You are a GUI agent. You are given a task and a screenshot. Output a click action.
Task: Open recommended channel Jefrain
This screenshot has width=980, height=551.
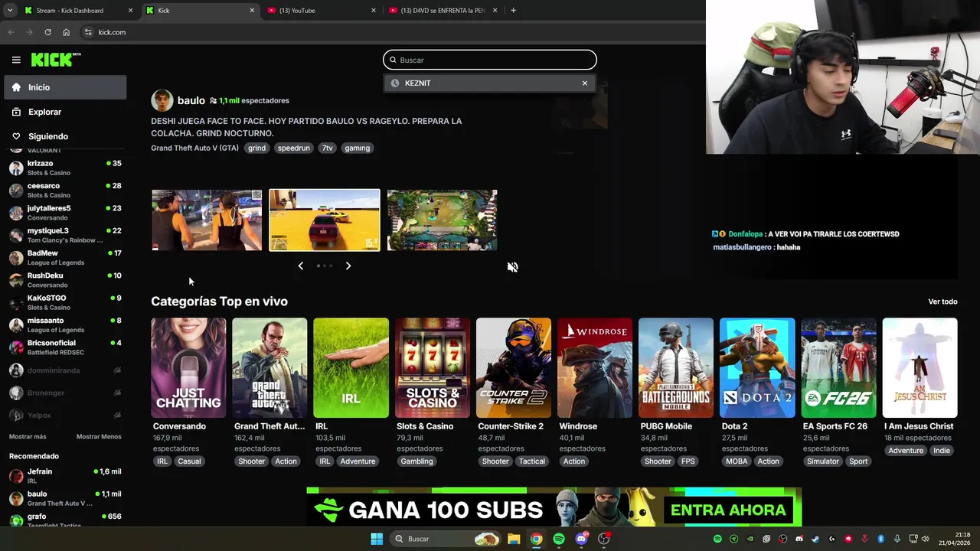[x=65, y=476]
